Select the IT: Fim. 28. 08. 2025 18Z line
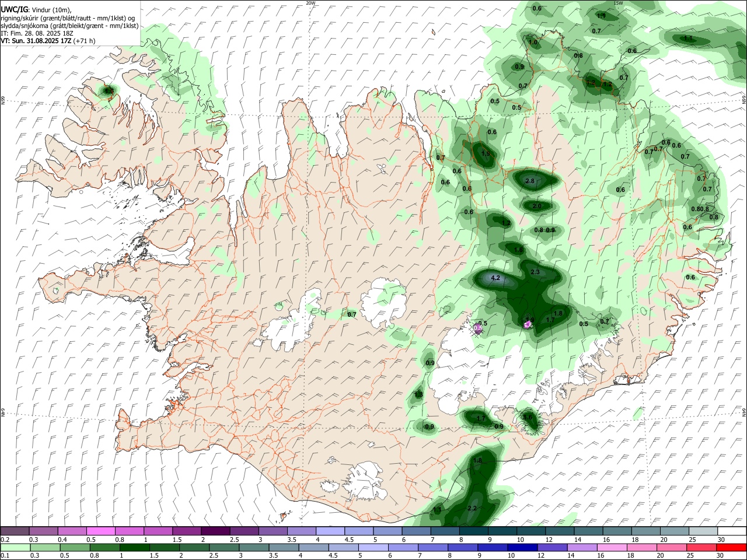747x560 pixels. pos(37,33)
